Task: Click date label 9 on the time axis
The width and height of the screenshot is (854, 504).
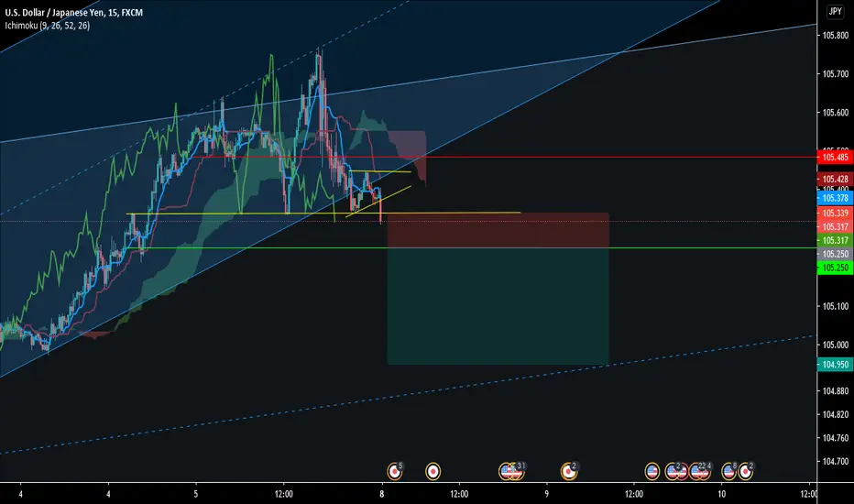Action: tap(546, 494)
